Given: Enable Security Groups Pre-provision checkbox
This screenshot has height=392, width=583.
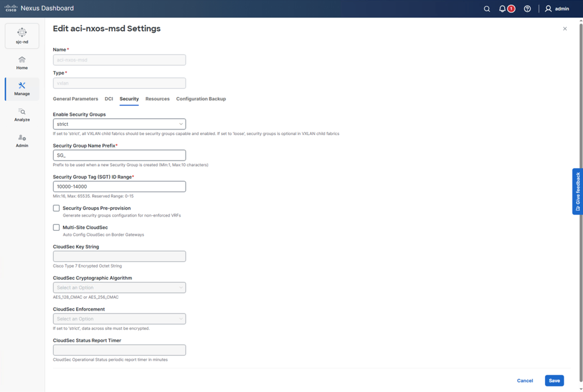Looking at the screenshot, I should point(56,208).
